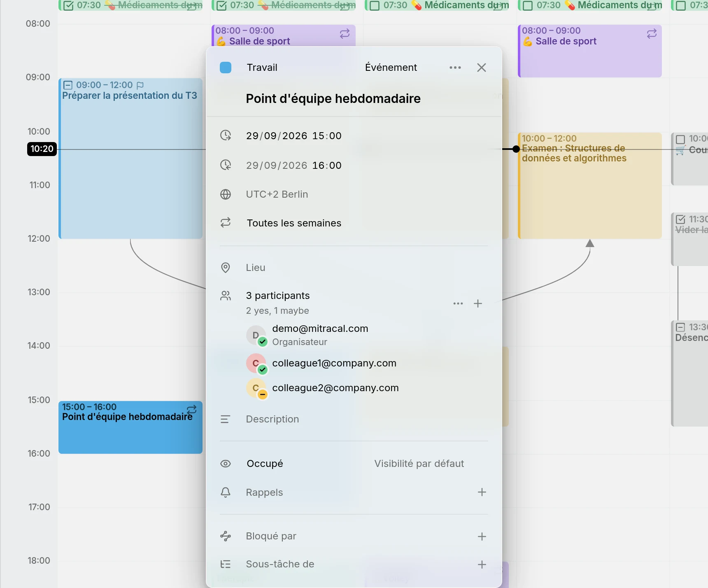Uncheck the first completed Médicaments task
Image resolution: width=708 pixels, height=588 pixels.
click(x=68, y=5)
